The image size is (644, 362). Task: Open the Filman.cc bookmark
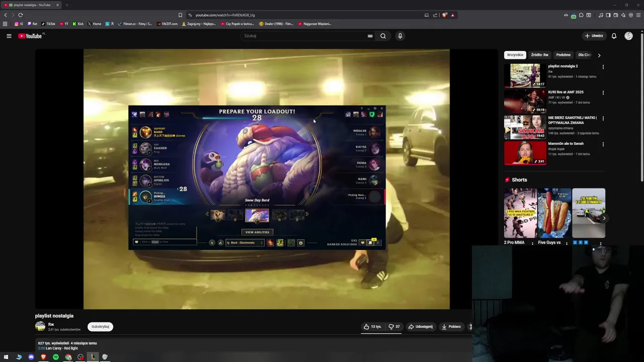click(135, 24)
